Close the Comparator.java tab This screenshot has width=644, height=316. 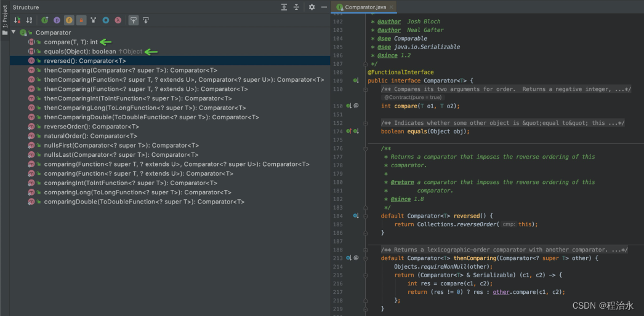(x=392, y=7)
